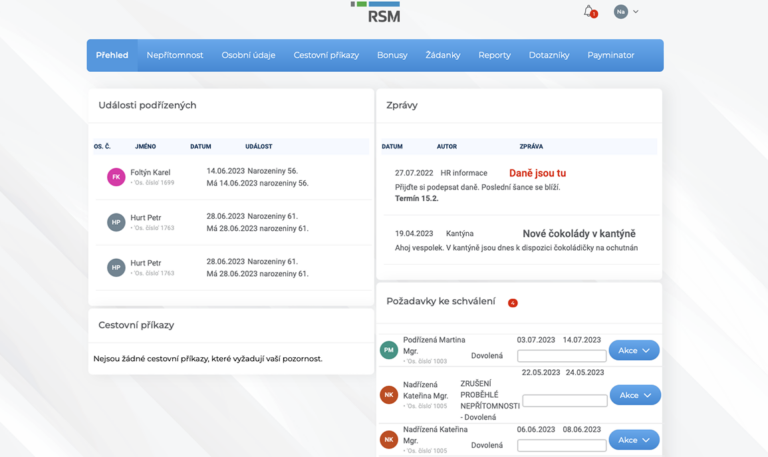Click the NK avatar beside ZRUŠENÍ request
The height and width of the screenshot is (457, 768).
[389, 395]
